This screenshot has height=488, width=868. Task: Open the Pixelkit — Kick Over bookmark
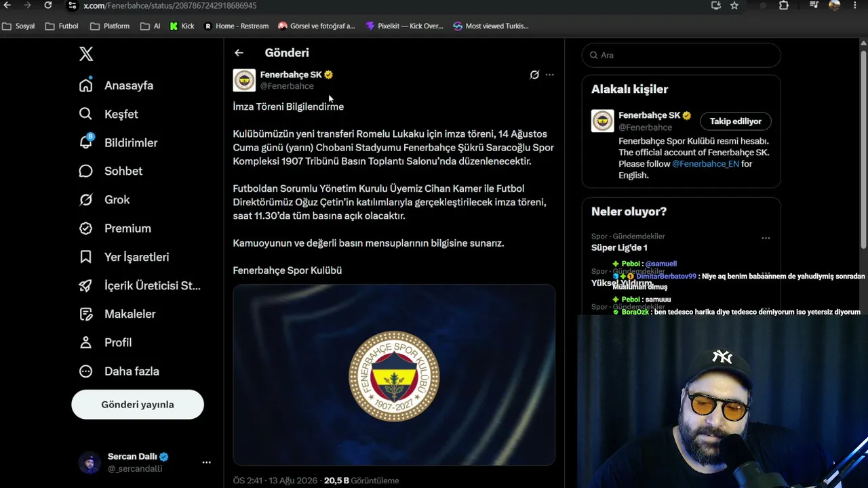click(404, 26)
